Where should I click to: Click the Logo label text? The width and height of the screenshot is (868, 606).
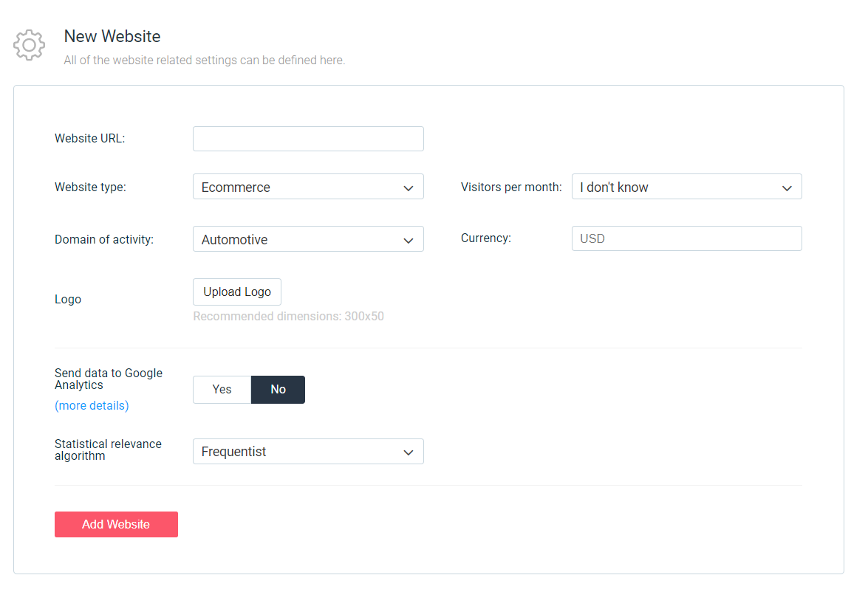[x=68, y=300]
